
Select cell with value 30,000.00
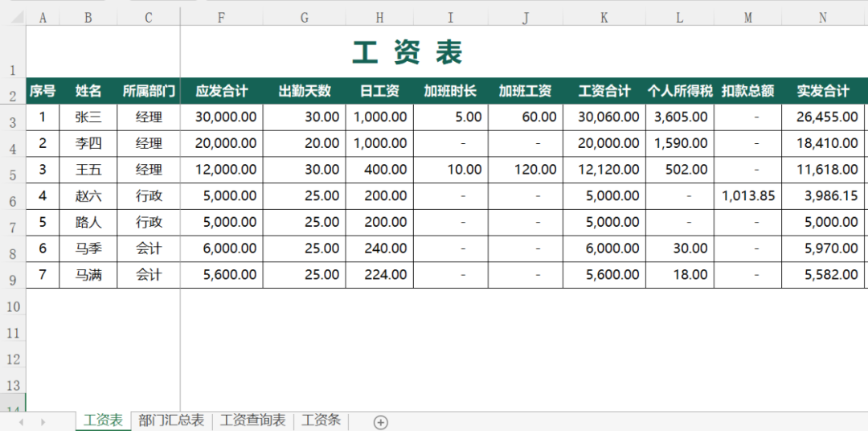222,117
